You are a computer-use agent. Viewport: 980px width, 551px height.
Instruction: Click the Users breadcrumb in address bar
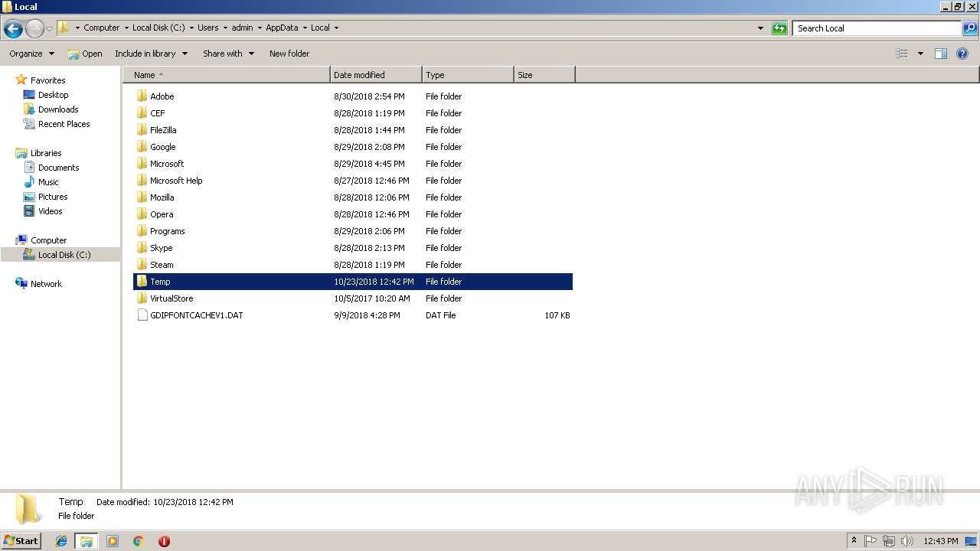click(207, 28)
